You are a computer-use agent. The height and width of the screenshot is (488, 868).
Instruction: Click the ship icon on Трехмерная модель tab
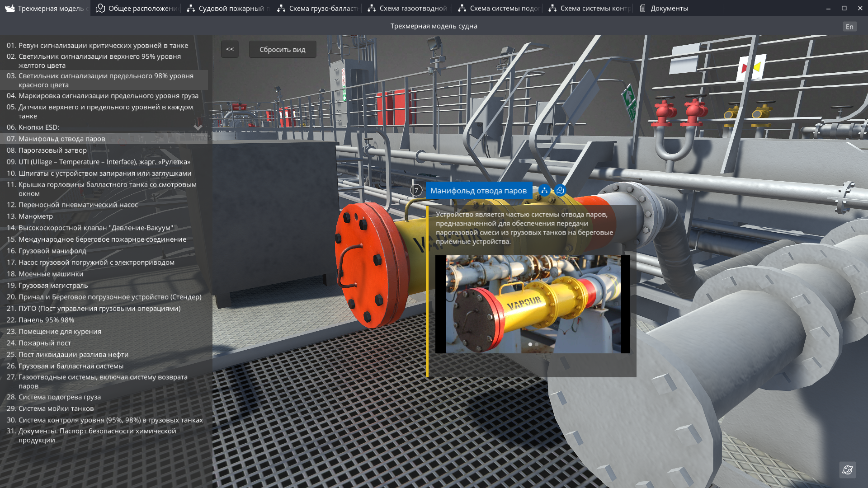click(9, 8)
